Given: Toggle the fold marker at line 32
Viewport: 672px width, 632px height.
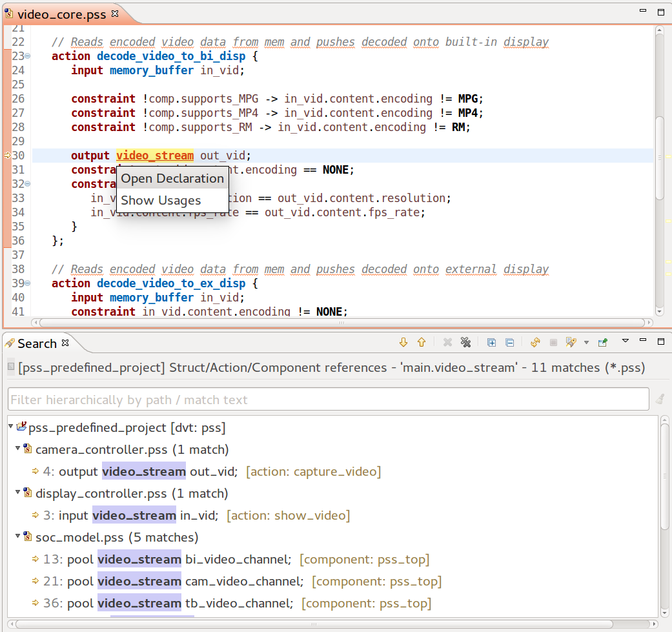Looking at the screenshot, I should tap(28, 184).
